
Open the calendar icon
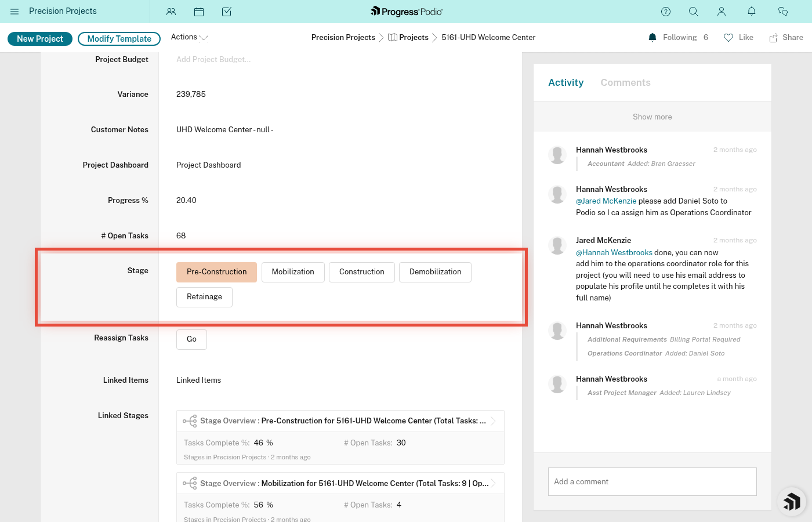coord(199,12)
